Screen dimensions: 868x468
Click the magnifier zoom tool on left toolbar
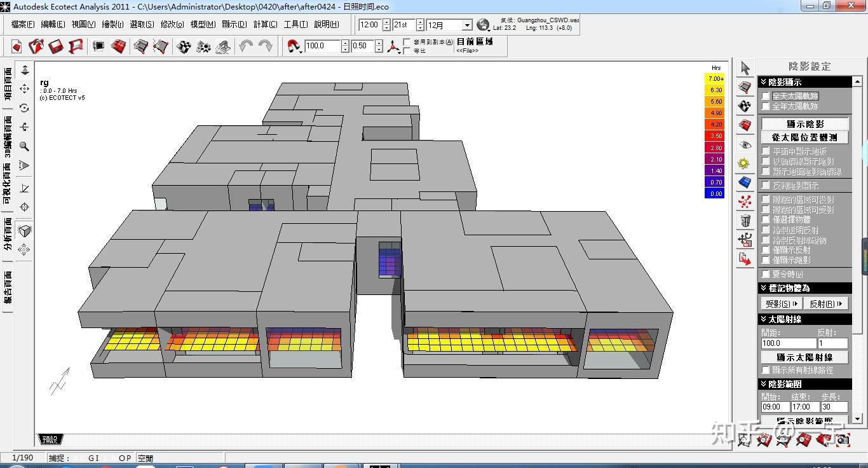[25, 146]
